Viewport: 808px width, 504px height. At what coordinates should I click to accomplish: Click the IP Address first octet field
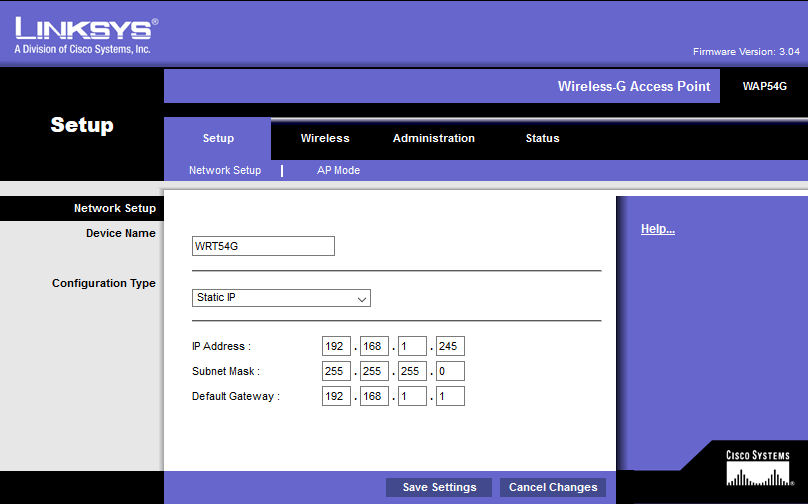[x=336, y=346]
